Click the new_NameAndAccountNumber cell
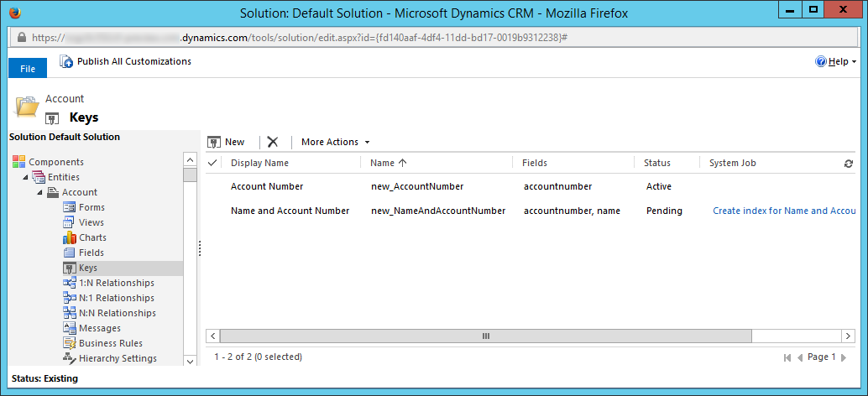 tap(438, 211)
